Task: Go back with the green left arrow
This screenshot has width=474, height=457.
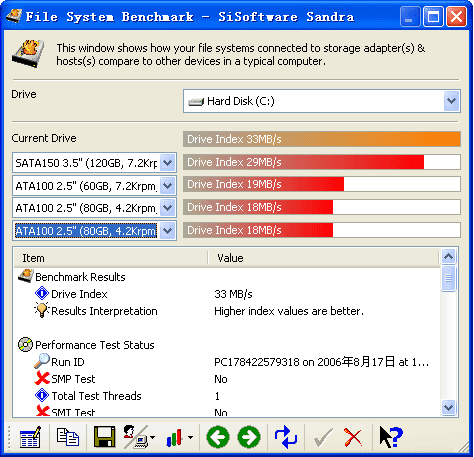Action: pos(218,437)
